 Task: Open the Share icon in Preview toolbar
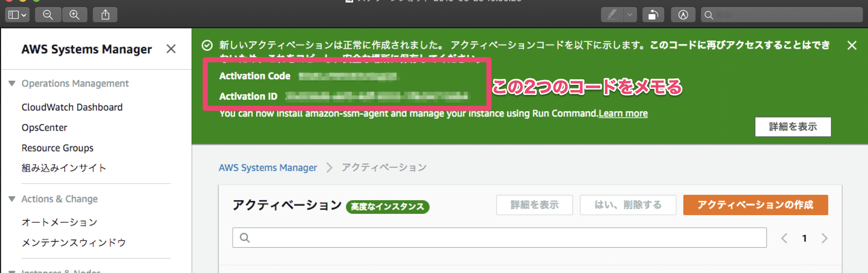click(105, 15)
